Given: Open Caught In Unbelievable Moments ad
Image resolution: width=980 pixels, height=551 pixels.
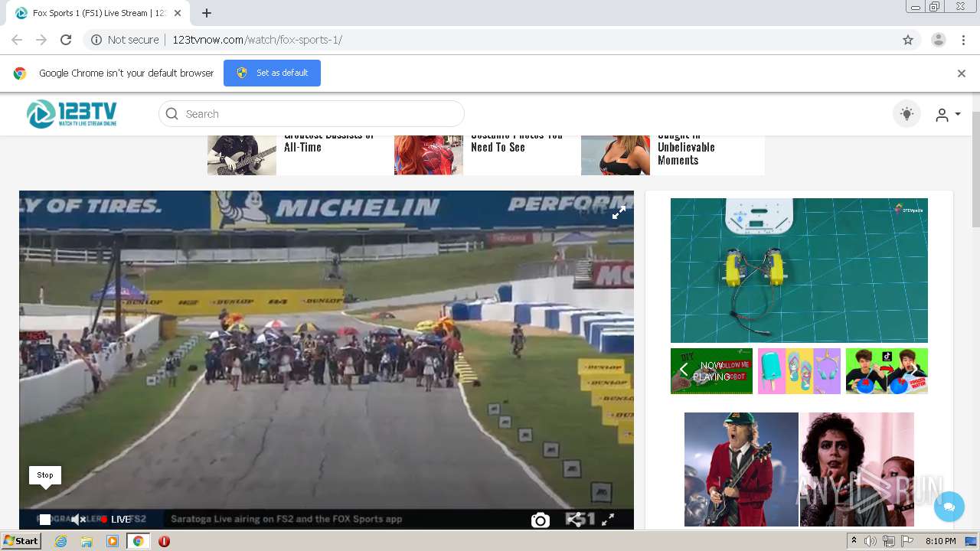Looking at the screenshot, I should click(686, 148).
